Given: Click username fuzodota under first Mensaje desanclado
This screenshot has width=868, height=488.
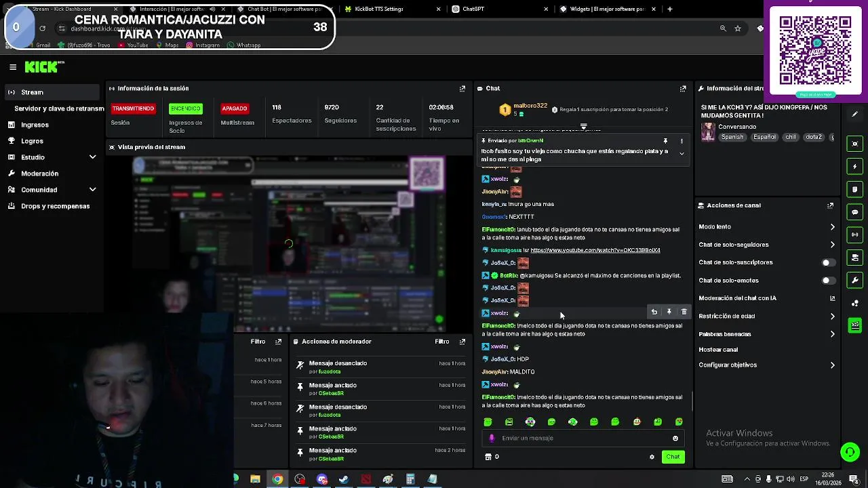Looking at the screenshot, I should point(330,371).
